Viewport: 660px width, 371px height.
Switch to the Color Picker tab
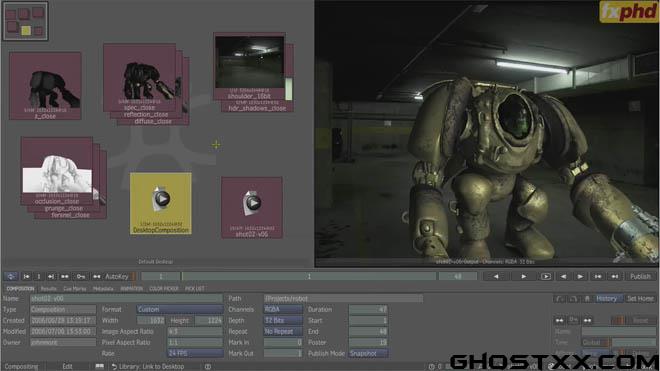click(x=164, y=289)
